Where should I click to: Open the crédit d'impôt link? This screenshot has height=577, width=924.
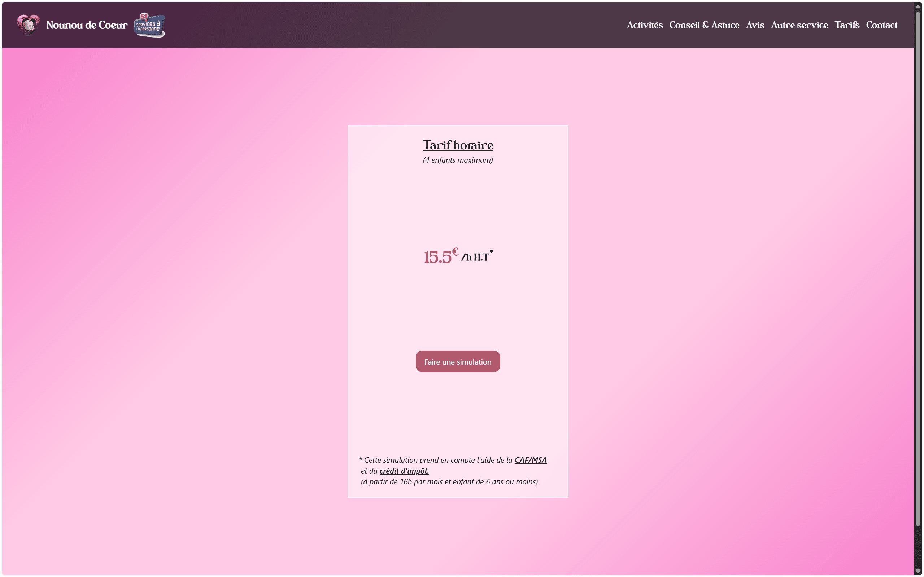(404, 471)
